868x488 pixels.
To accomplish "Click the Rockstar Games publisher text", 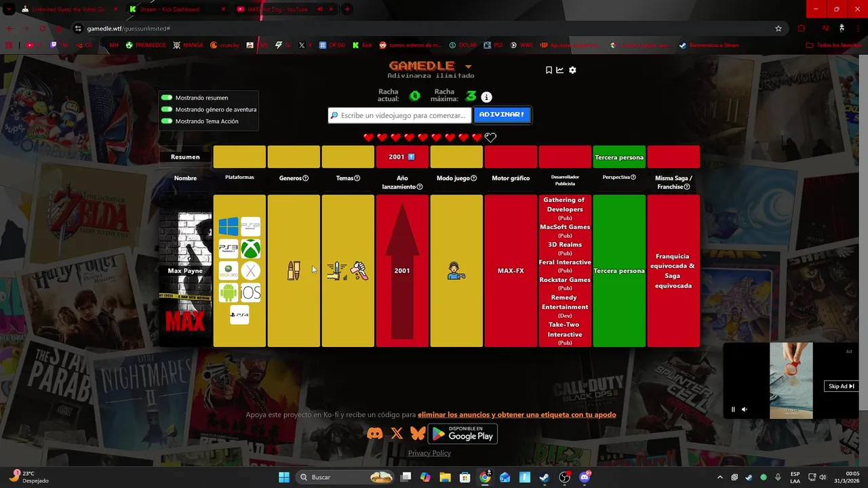I will (565, 280).
